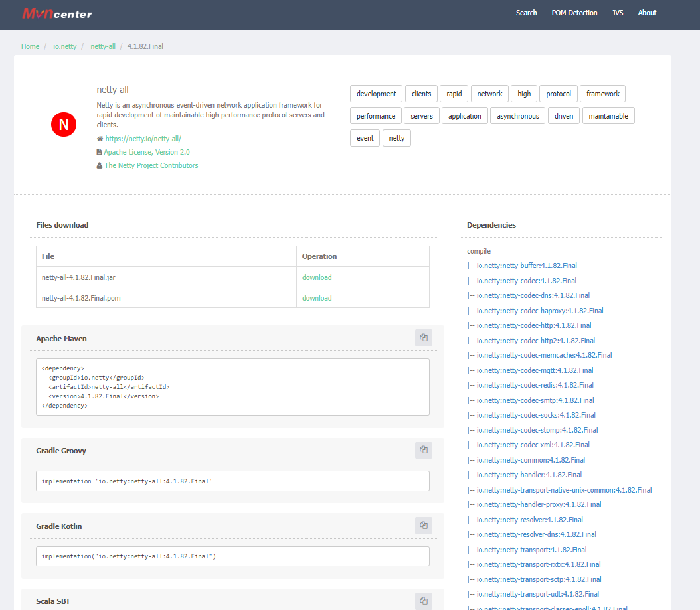Open netty-codec-smtp dependency link

point(535,400)
